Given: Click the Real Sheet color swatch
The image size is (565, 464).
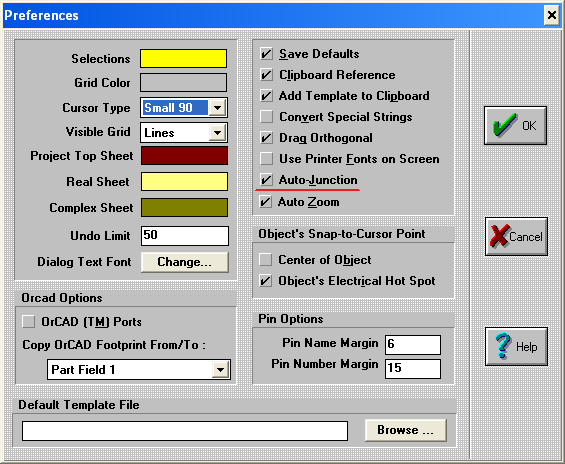Looking at the screenshot, I should 184,182.
